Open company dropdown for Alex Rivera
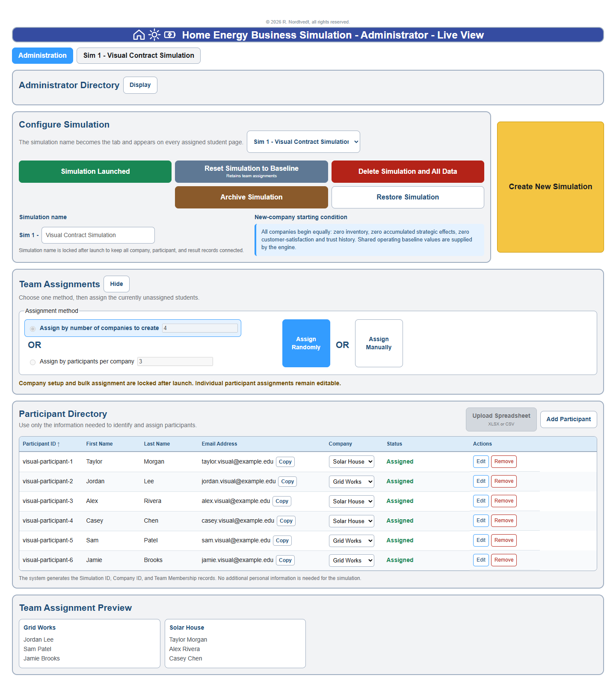616x693 pixels. coord(351,501)
